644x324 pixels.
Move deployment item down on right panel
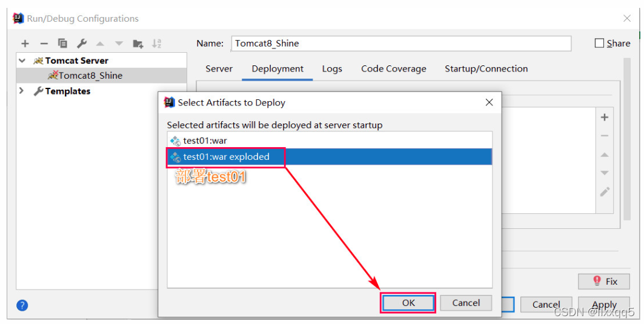(605, 173)
